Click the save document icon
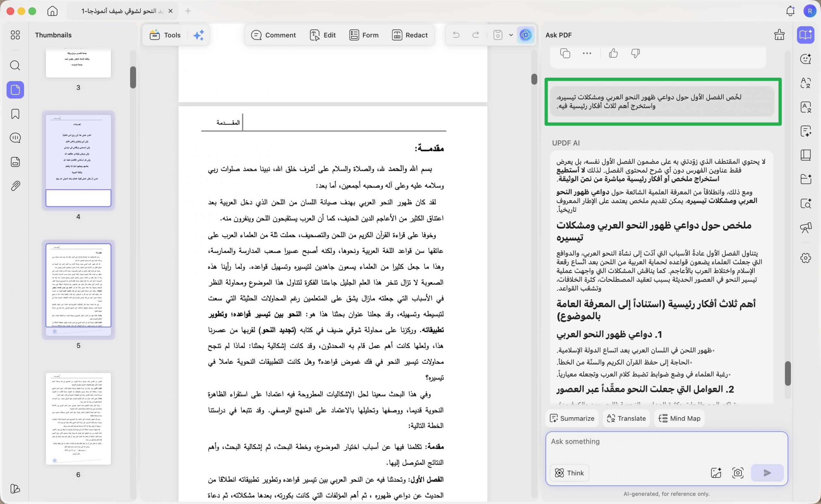Image resolution: width=821 pixels, height=504 pixels. tap(498, 35)
